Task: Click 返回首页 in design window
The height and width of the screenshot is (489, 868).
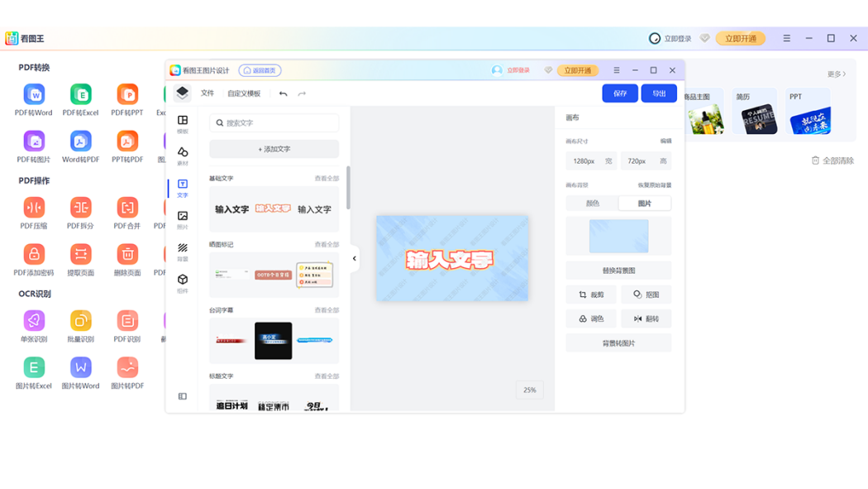Action: pyautogui.click(x=260, y=70)
